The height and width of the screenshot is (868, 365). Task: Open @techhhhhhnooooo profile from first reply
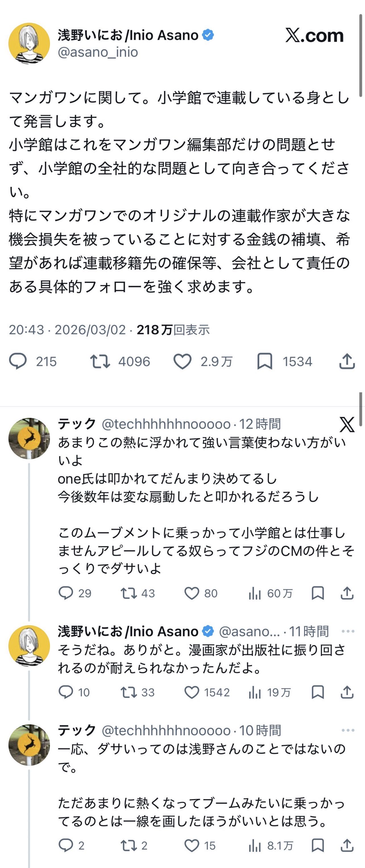(x=166, y=424)
